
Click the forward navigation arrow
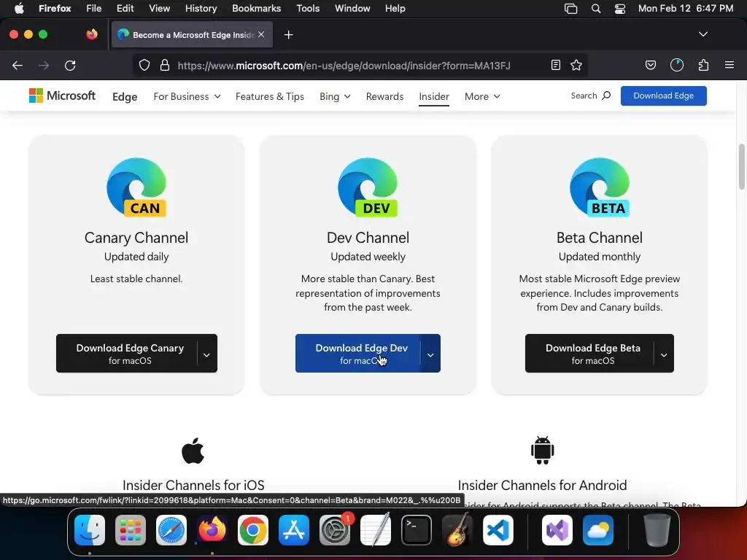coord(44,65)
